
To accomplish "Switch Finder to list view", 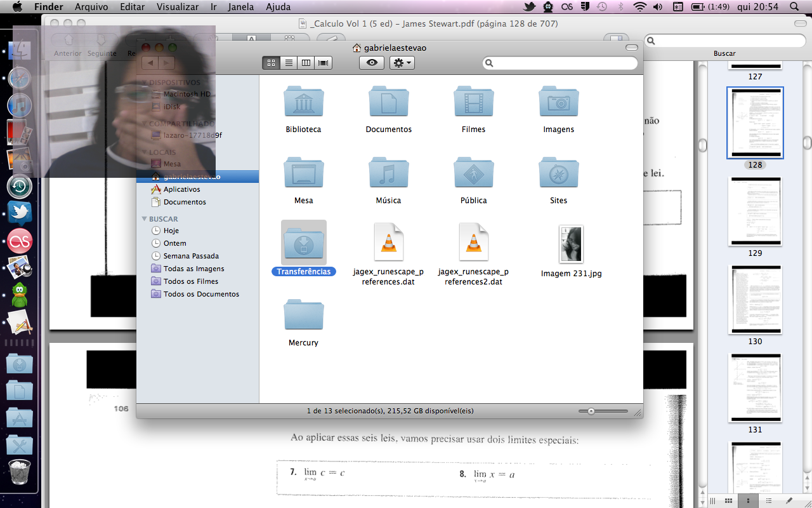I will 289,63.
